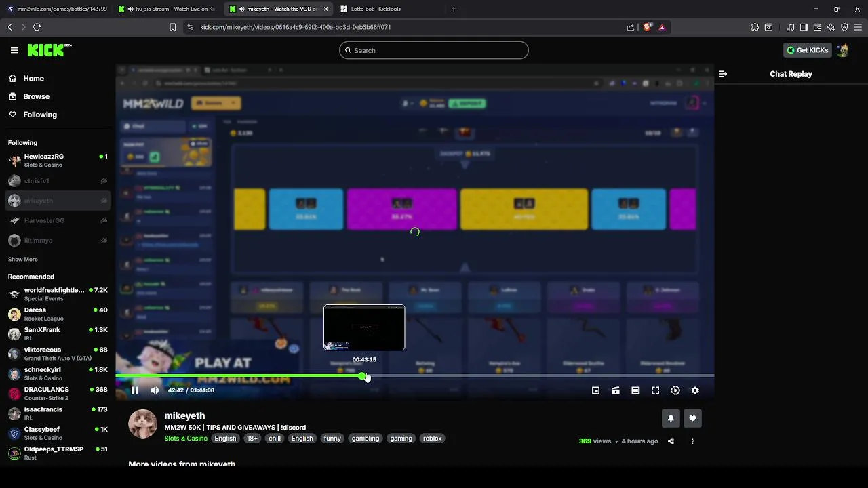This screenshot has width=868, height=488.
Task: Toggle picture-in-picture mode
Action: coord(595,390)
